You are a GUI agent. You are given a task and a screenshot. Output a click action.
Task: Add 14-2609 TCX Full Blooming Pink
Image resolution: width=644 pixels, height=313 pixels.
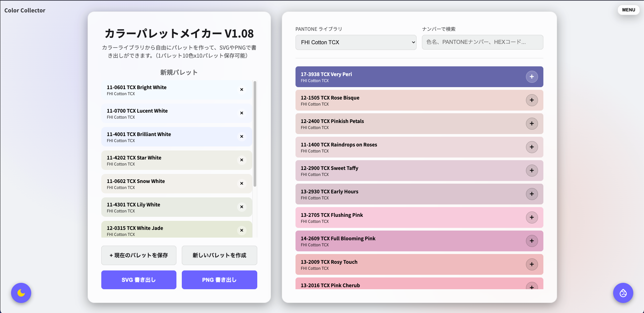[532, 241]
